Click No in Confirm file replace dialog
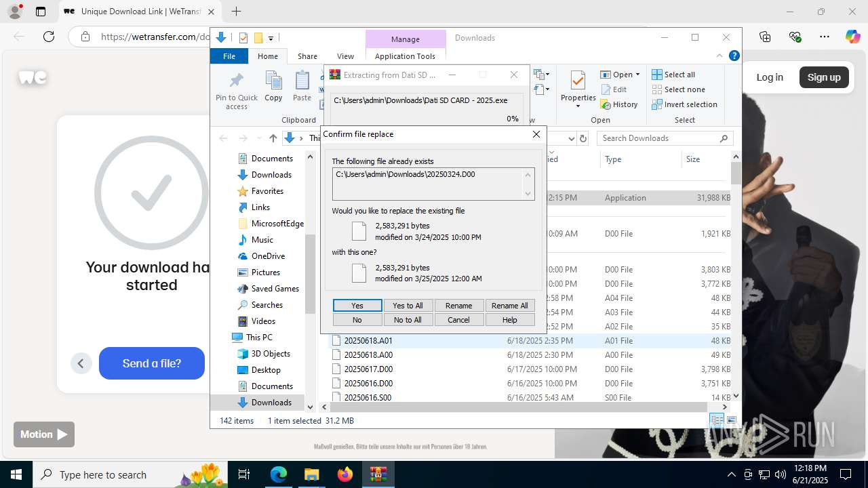The height and width of the screenshot is (488, 868). tap(357, 320)
